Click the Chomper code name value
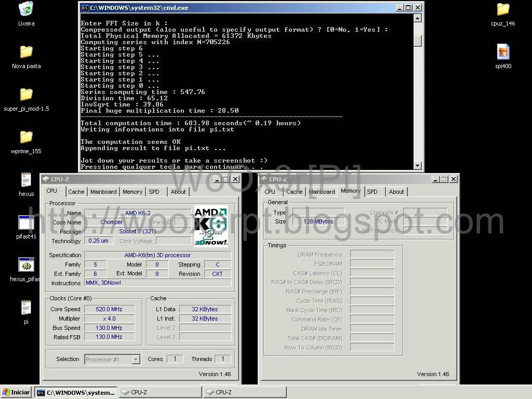The width and height of the screenshot is (532, 399). tap(112, 222)
